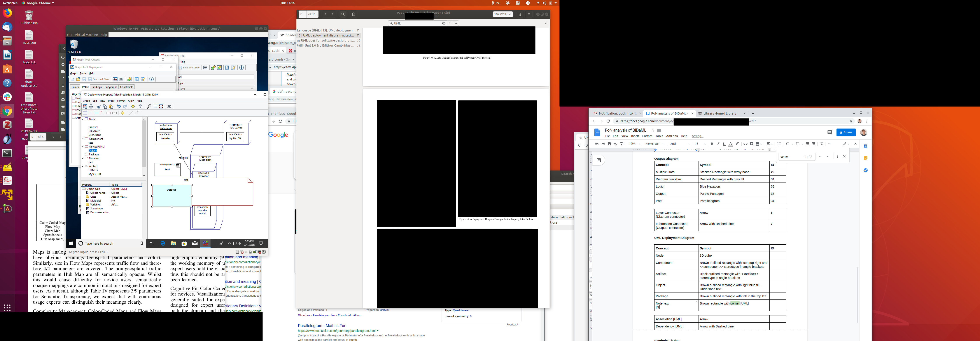Open the Normal text style dropdown
980x341 pixels.
pos(655,144)
